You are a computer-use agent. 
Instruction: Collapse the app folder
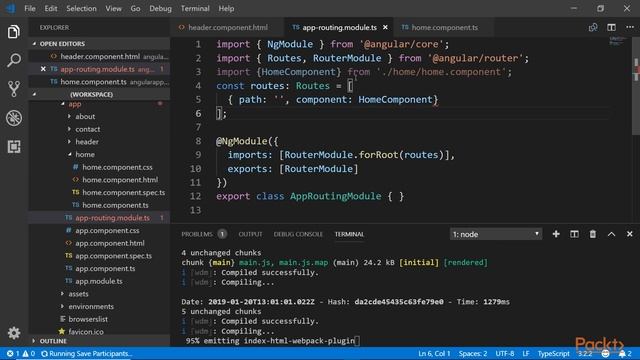pos(74,104)
